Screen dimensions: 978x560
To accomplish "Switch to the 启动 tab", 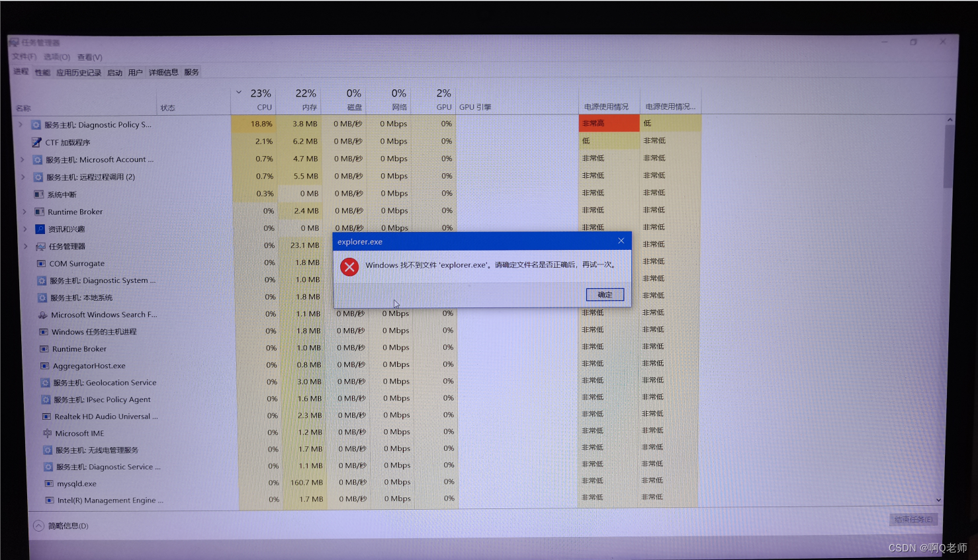I will click(114, 73).
